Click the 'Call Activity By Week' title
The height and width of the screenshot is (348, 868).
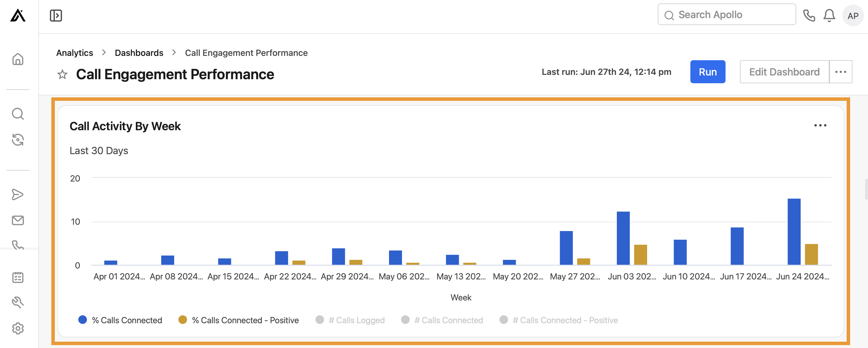click(x=125, y=126)
